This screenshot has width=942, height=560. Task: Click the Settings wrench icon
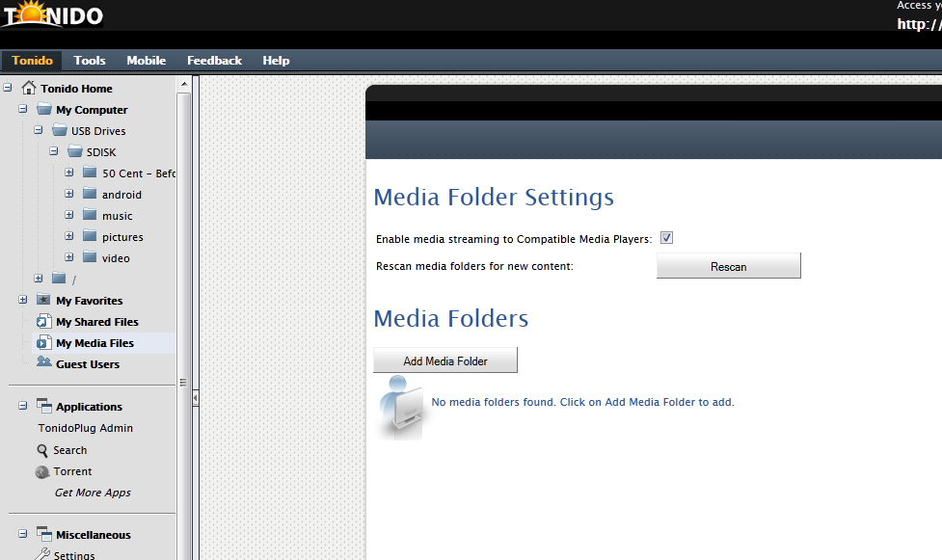coord(42,554)
